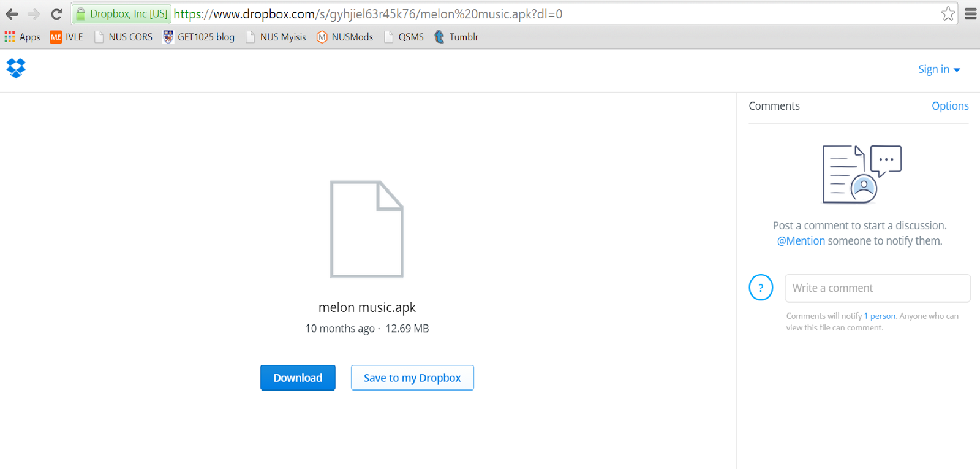This screenshot has height=469, width=980.
Task: Open the NUS CORS bookmark
Action: coord(123,37)
